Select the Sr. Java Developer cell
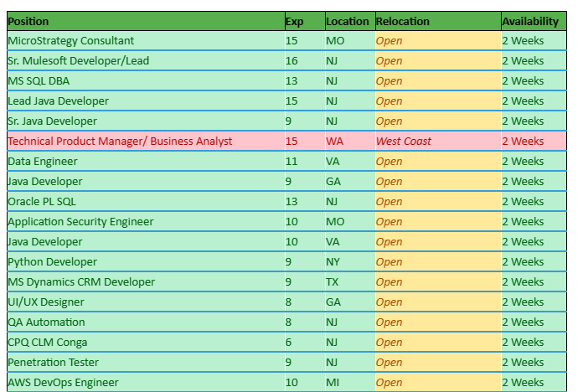Screen dimensions: 583x392 (x=146, y=121)
